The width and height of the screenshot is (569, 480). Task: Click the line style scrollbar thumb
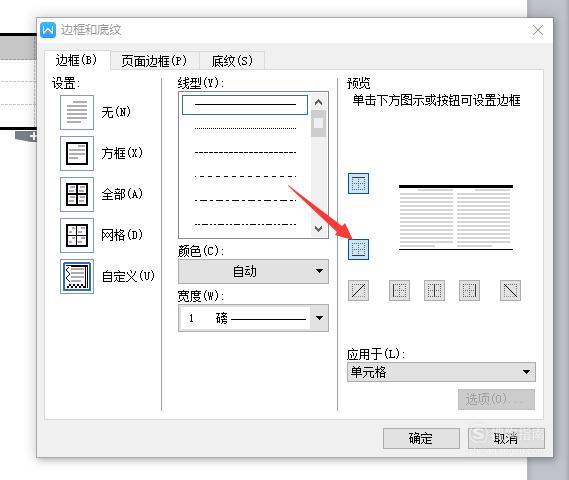click(x=318, y=123)
